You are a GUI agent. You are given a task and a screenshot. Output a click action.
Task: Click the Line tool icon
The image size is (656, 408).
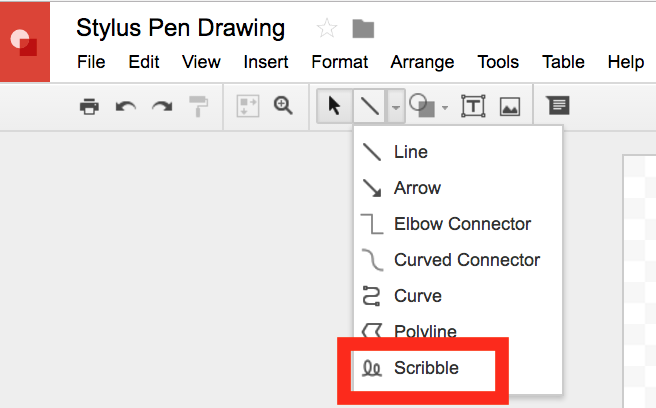coord(370,106)
